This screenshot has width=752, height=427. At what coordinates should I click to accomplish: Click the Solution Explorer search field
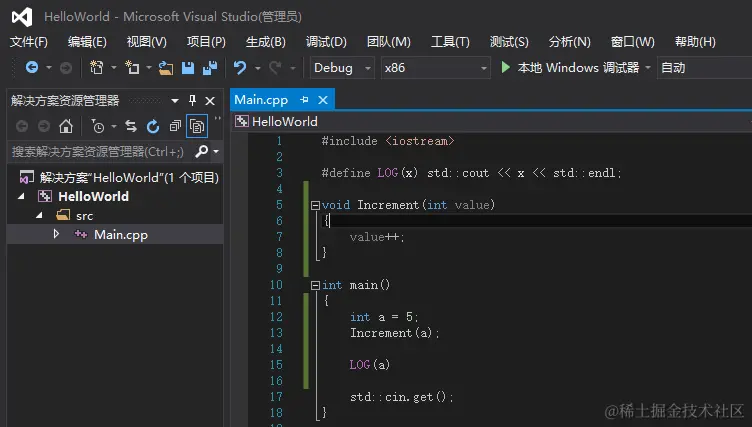[100, 152]
